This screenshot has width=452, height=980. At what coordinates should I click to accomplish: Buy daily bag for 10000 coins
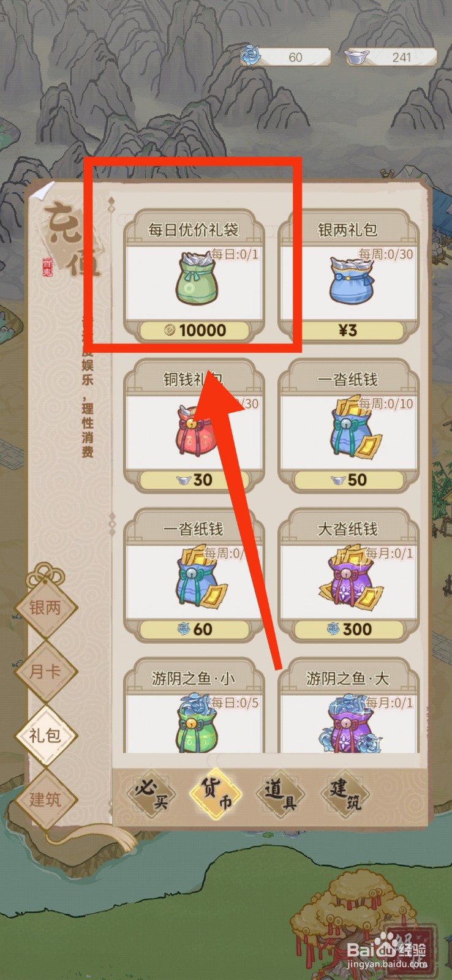(x=194, y=330)
